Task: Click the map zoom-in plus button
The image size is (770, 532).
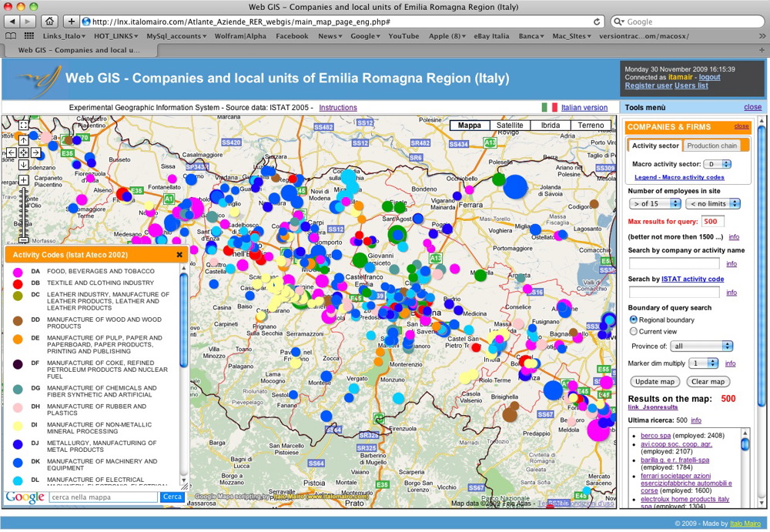Action: (24, 180)
